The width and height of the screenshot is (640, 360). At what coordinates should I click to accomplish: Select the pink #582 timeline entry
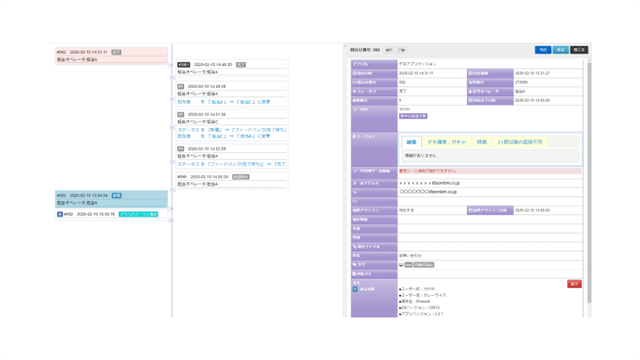pos(111,56)
